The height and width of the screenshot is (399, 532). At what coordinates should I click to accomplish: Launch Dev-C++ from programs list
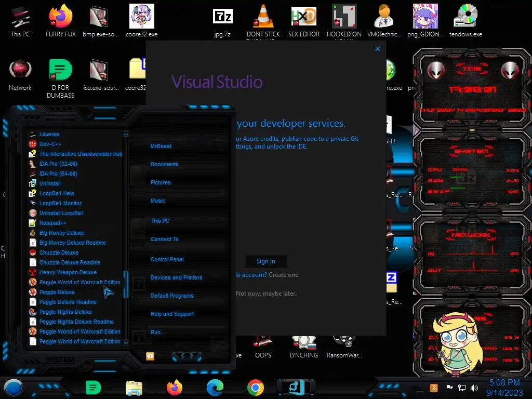[x=50, y=144]
